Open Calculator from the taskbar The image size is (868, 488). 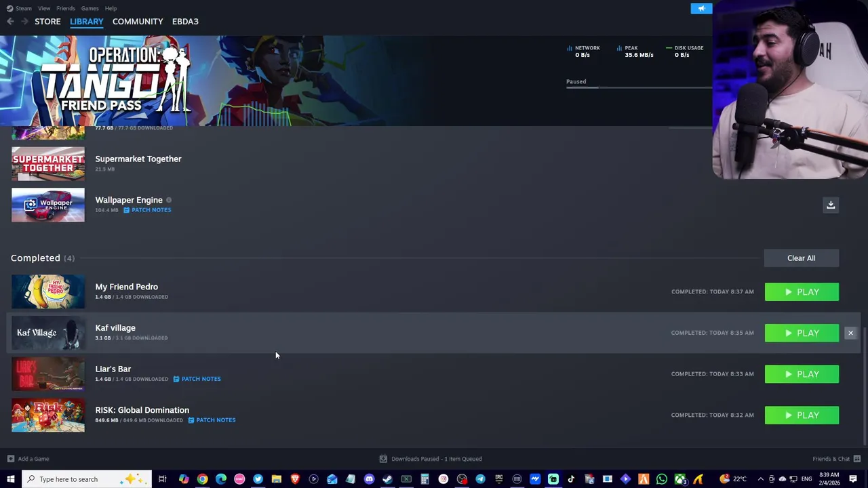[425, 479]
